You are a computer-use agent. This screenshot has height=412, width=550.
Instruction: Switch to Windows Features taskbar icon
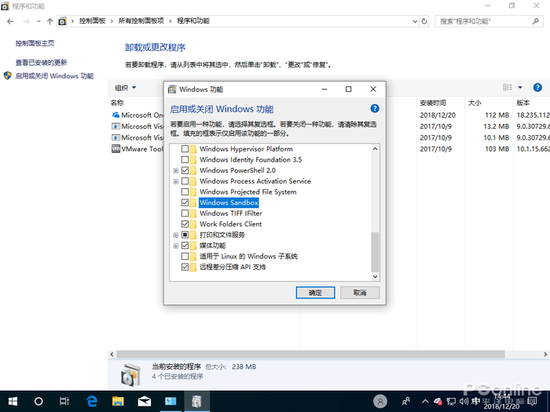196,401
